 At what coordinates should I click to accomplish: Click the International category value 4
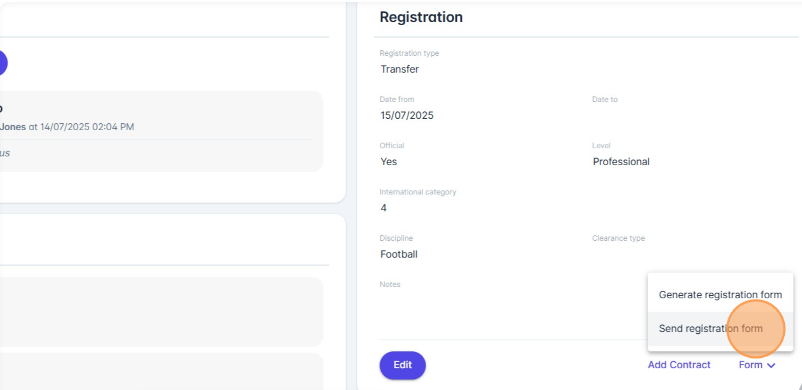point(384,208)
